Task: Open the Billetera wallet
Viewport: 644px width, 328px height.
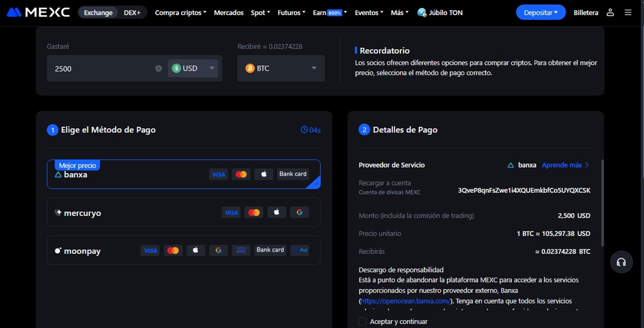Action: [x=586, y=12]
